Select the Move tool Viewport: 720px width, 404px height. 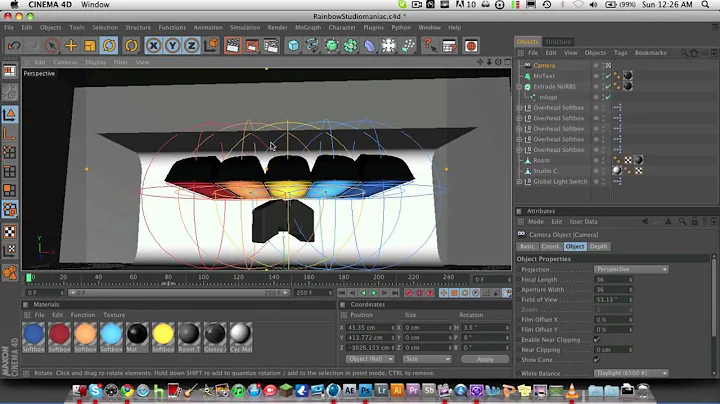71,45
